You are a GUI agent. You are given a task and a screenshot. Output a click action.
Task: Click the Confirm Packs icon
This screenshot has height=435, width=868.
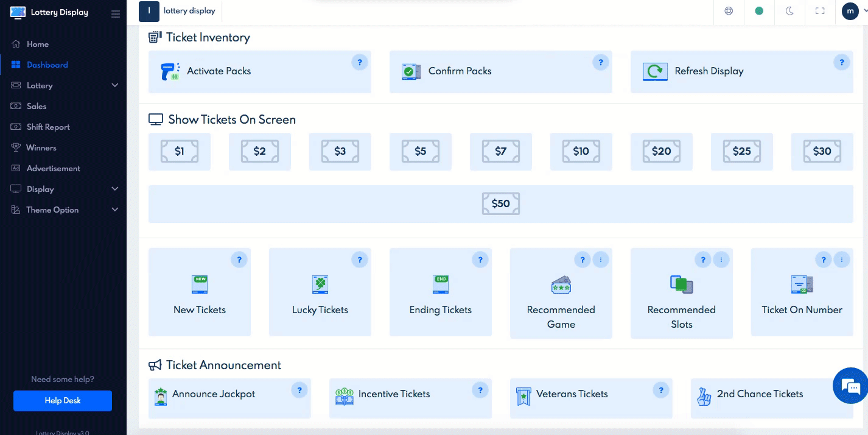click(x=411, y=71)
